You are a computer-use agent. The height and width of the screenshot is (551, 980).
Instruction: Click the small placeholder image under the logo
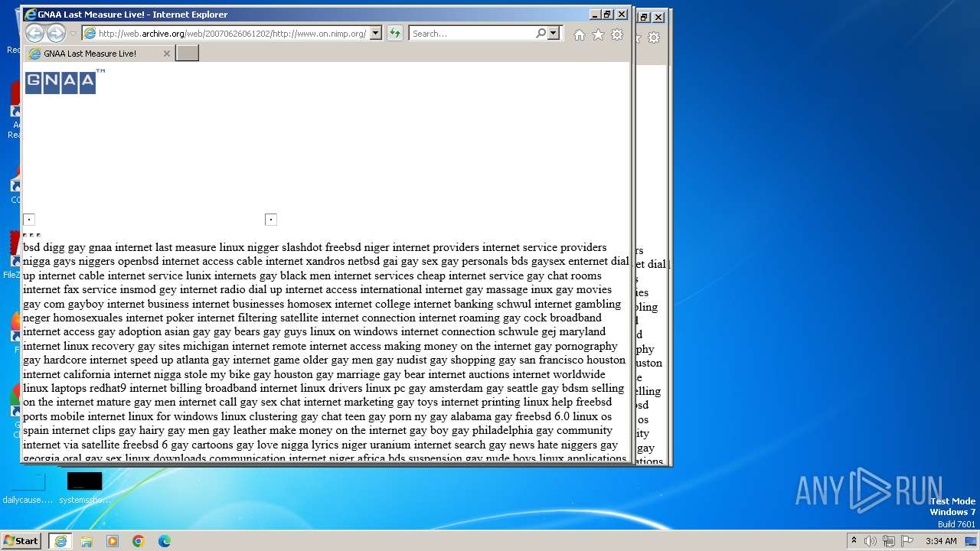click(x=29, y=220)
